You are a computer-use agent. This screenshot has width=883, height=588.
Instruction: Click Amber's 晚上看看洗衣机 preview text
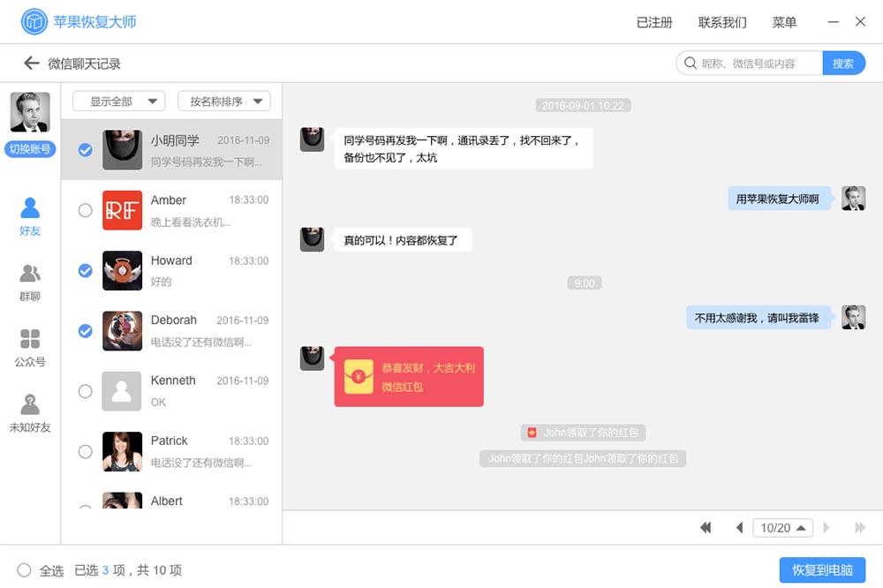[191, 222]
